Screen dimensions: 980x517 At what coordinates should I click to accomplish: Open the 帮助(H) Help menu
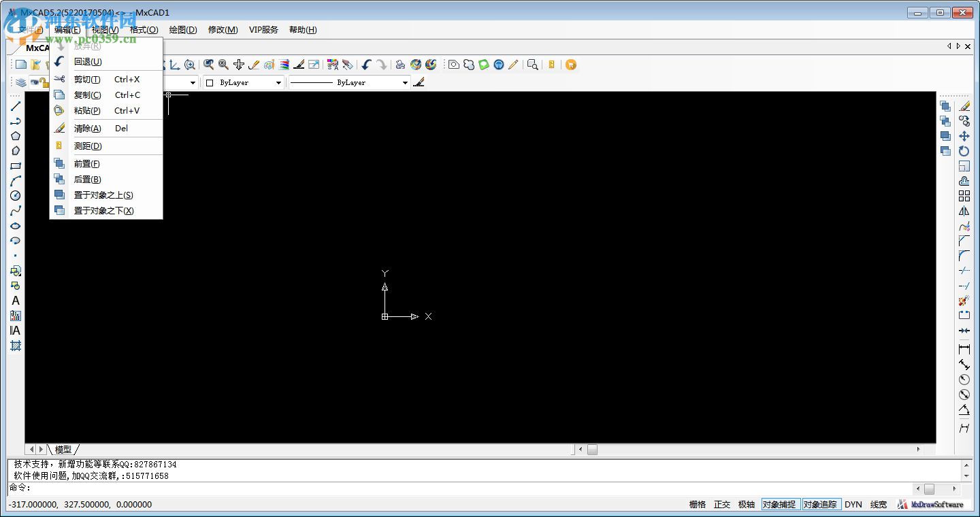click(x=303, y=30)
